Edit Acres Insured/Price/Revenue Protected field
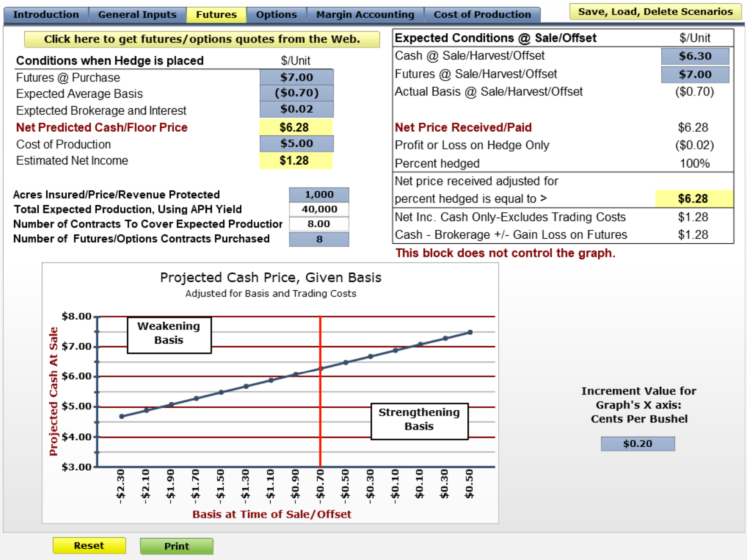The image size is (747, 560). click(x=319, y=195)
